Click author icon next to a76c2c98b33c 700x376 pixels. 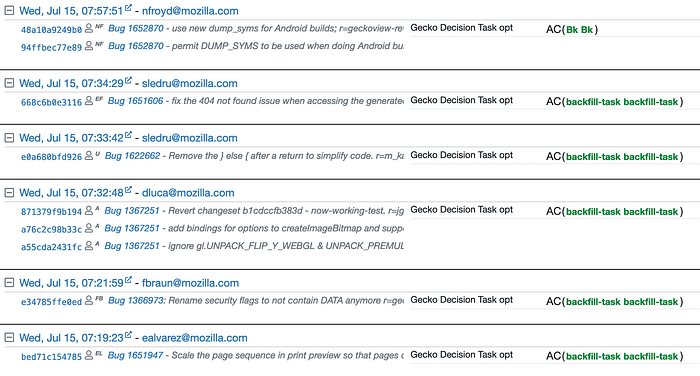coord(89,228)
